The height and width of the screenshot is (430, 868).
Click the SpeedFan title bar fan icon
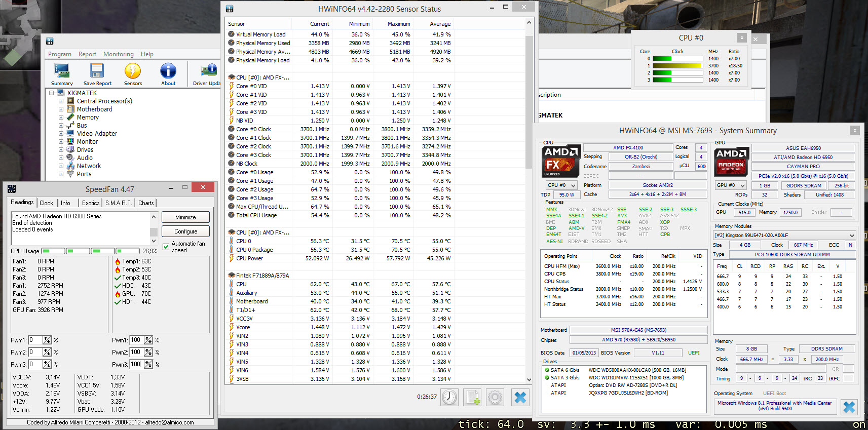[x=12, y=189]
